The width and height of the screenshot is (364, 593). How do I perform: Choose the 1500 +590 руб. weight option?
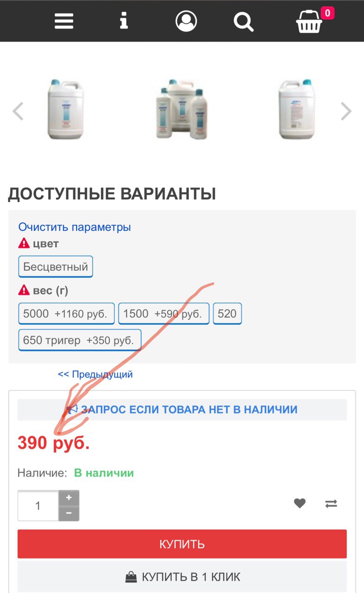coord(164,314)
